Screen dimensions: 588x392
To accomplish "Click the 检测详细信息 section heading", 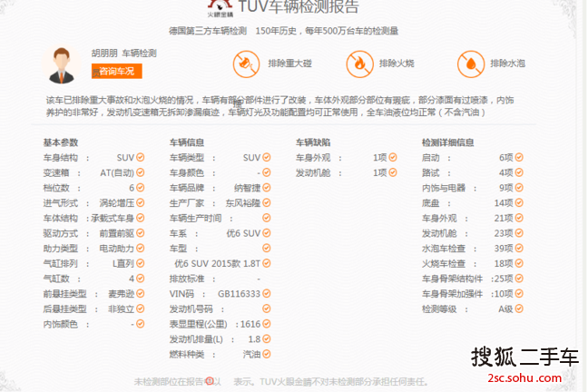I will coord(447,142).
